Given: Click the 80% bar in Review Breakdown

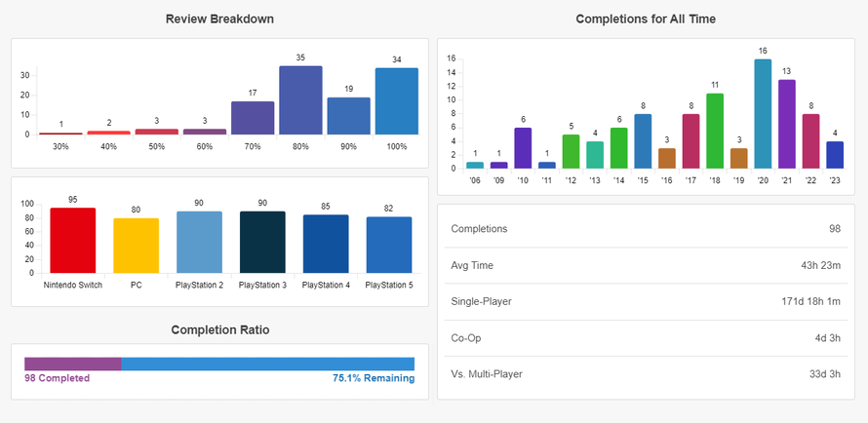Looking at the screenshot, I should click(x=300, y=100).
